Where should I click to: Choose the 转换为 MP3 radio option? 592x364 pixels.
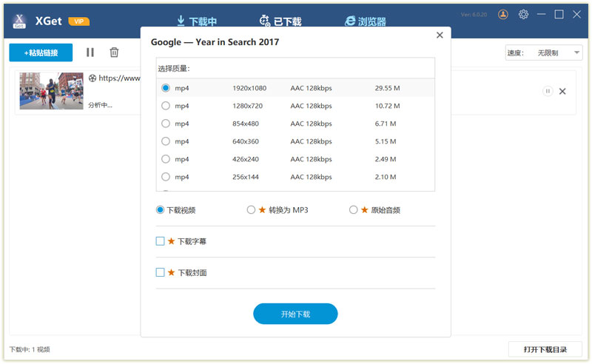(x=251, y=210)
